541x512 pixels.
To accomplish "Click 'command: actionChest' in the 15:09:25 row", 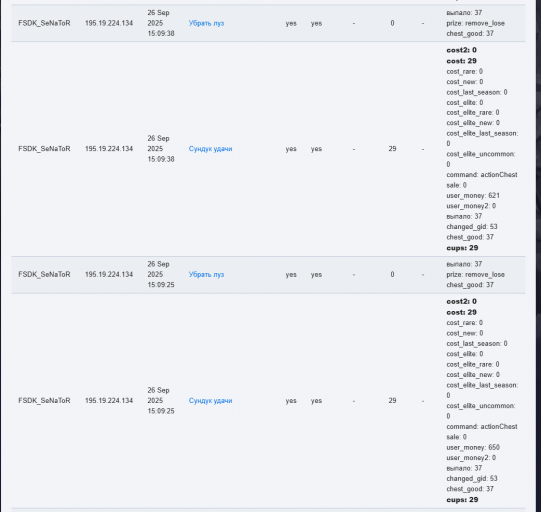I will click(x=482, y=426).
